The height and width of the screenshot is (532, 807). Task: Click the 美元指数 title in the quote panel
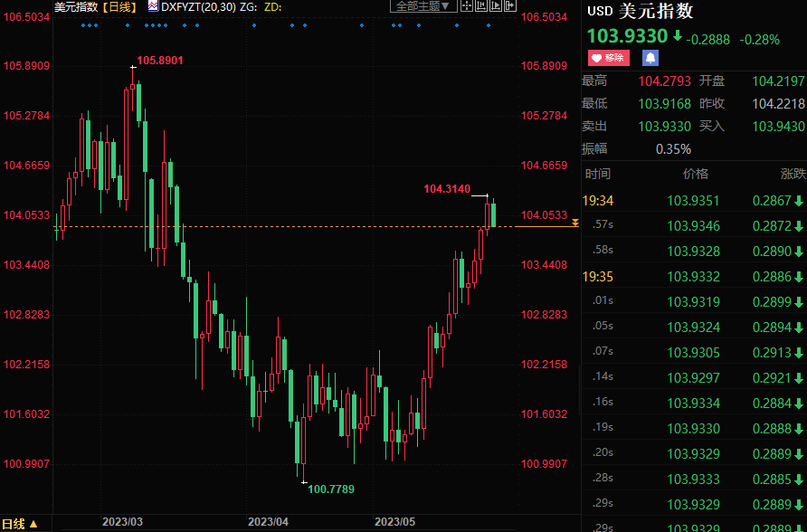pos(656,12)
